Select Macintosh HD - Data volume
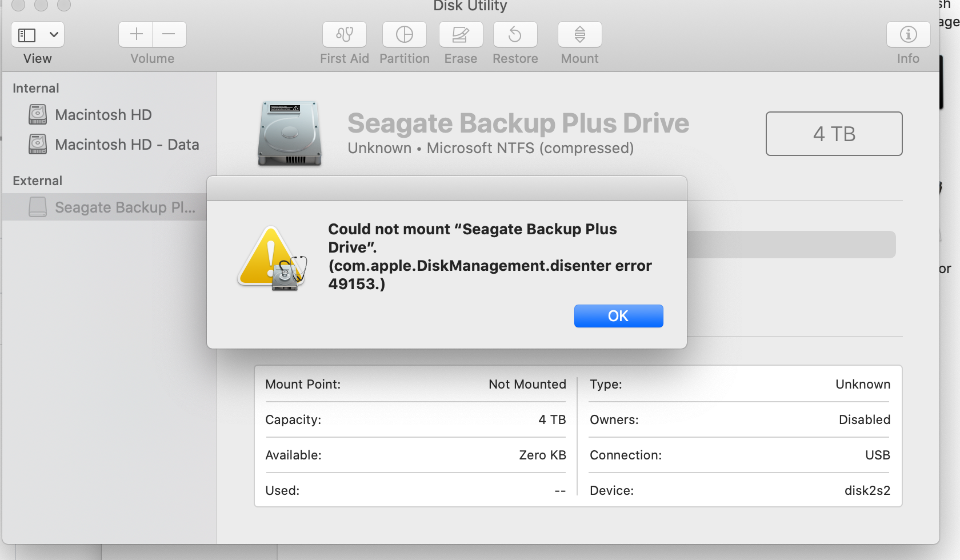This screenshot has width=960, height=560. (x=127, y=145)
